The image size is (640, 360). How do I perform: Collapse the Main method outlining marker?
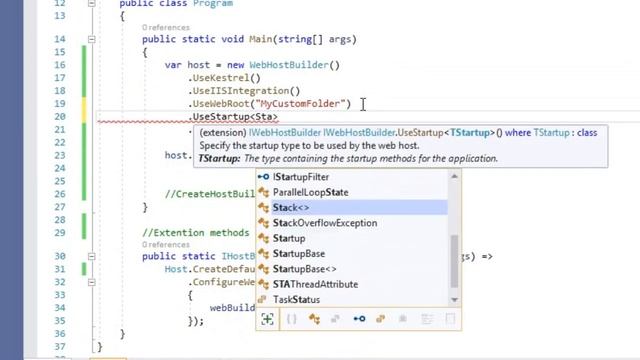click(x=91, y=39)
